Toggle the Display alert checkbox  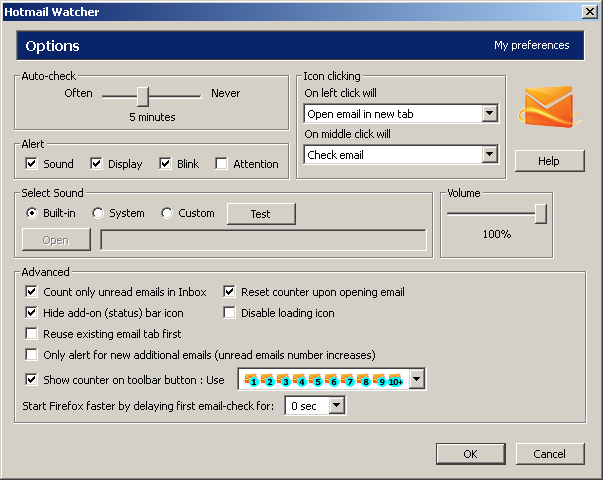(x=96, y=163)
